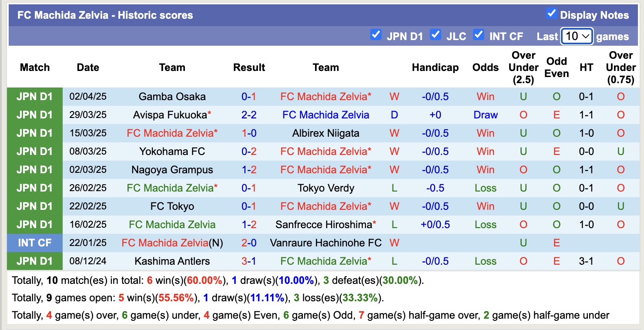Disable the JPN D1 filter checkbox

(376, 35)
